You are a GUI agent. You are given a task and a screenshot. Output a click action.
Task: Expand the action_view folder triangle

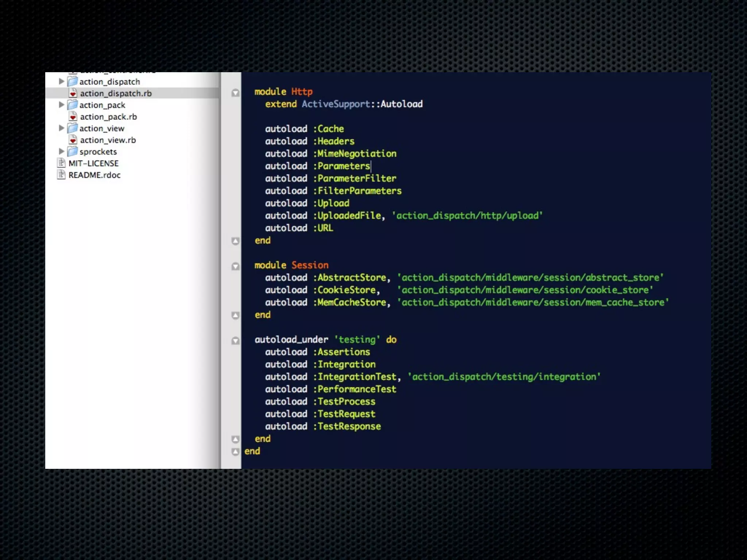[x=61, y=128]
